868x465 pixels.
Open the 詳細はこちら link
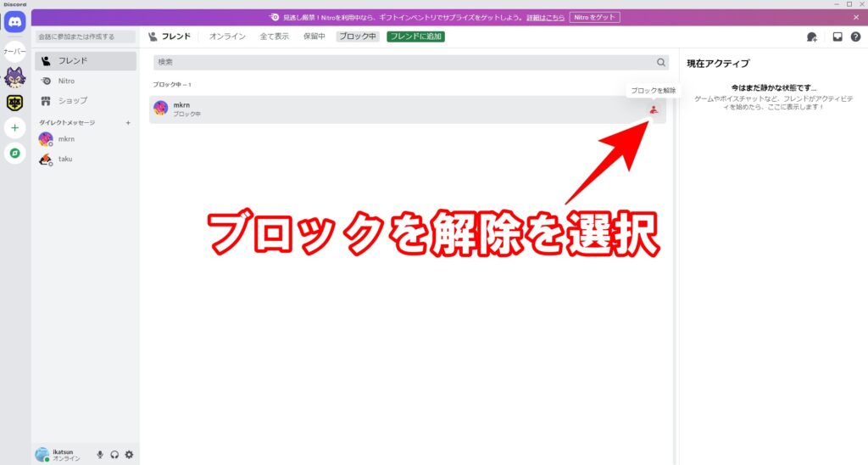tap(545, 18)
